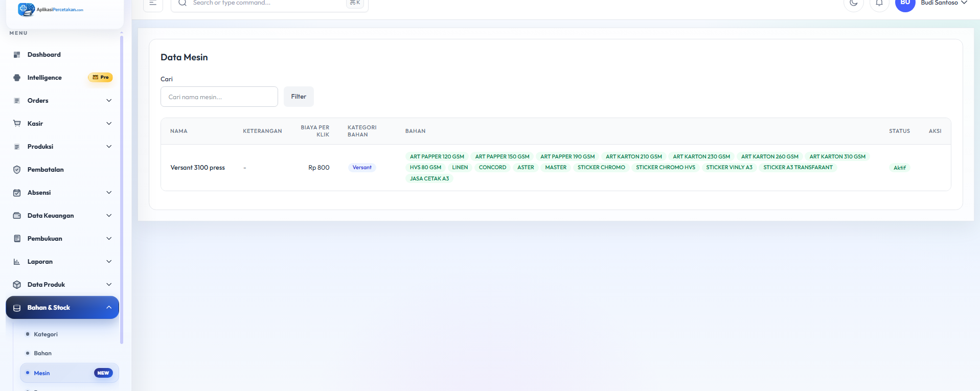Click the ART PAPPER 120 GSM tag
Viewport: 980px width, 391px height.
pyautogui.click(x=437, y=157)
